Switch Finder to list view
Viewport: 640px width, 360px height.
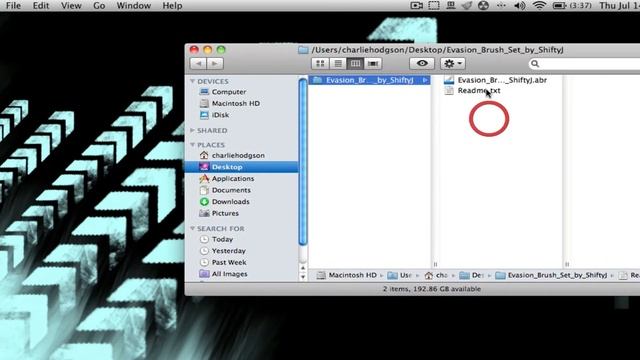(338, 64)
